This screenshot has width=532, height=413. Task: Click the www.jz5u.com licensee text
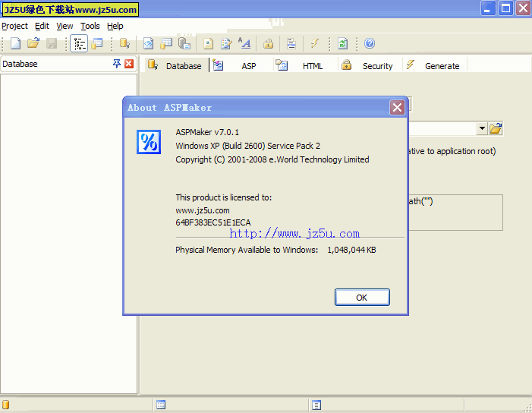[203, 210]
